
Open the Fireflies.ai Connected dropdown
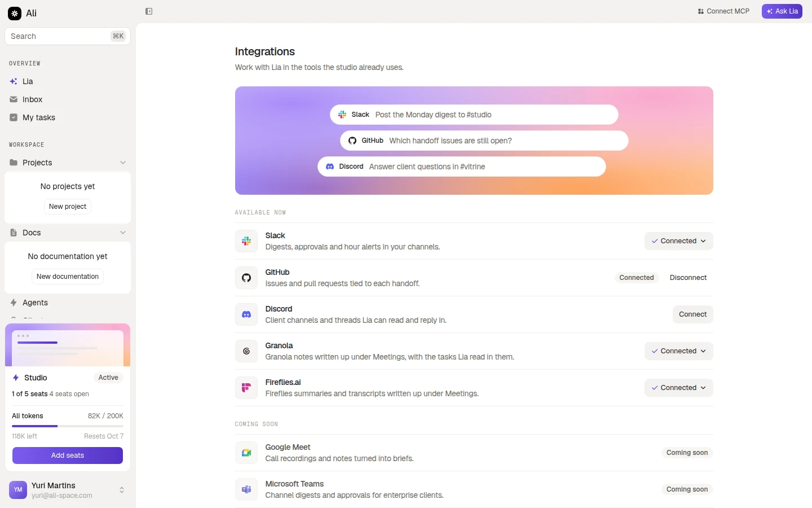pos(679,388)
